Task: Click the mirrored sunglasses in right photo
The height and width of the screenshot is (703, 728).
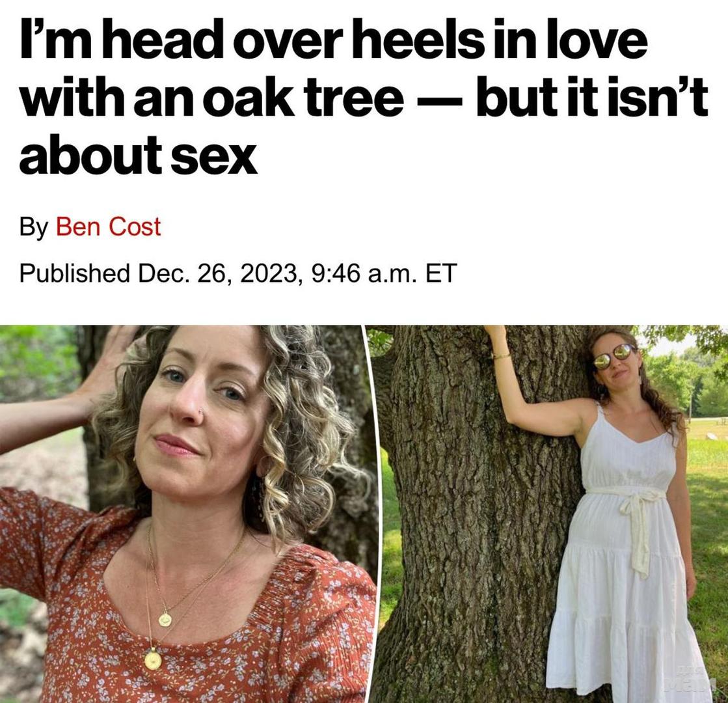Action: pos(613,356)
